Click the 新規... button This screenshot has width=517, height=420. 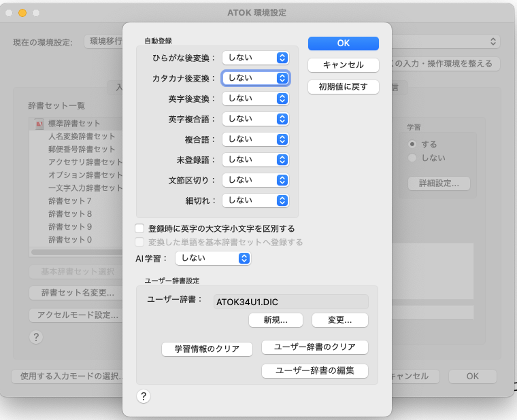pos(276,320)
